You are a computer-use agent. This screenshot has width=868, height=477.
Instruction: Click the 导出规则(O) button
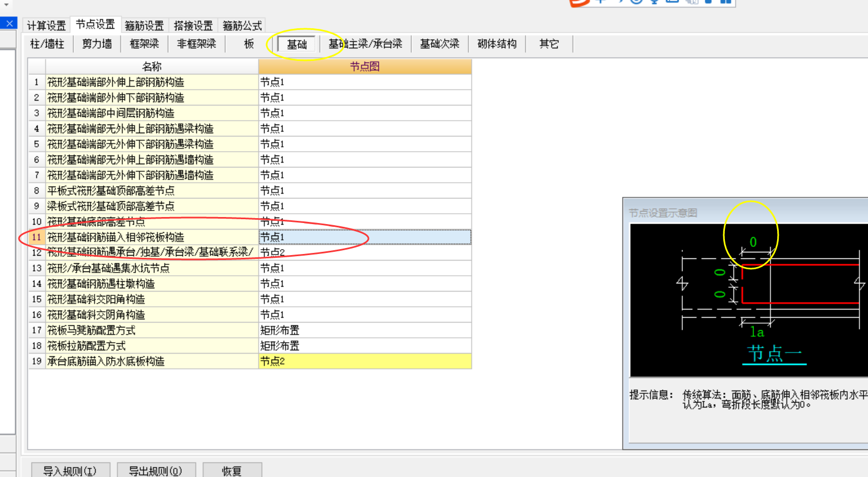tap(156, 470)
